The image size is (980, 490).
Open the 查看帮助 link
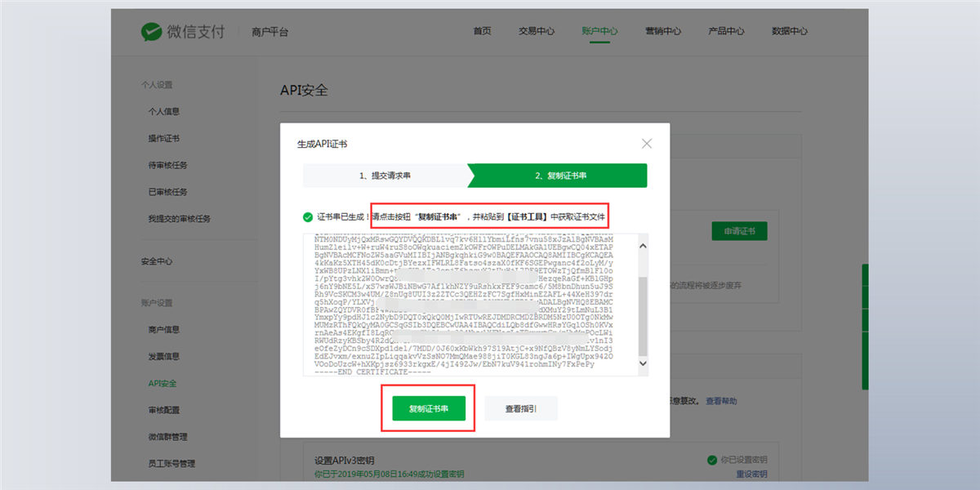(721, 401)
